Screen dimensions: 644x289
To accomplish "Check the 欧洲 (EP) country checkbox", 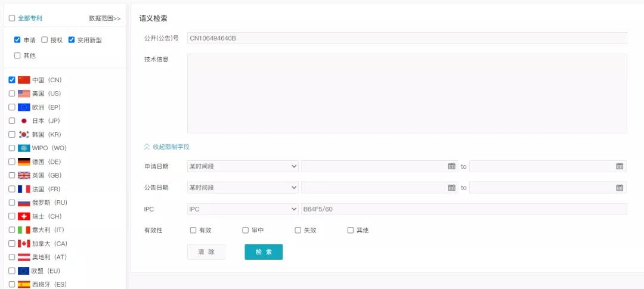I will [x=12, y=107].
